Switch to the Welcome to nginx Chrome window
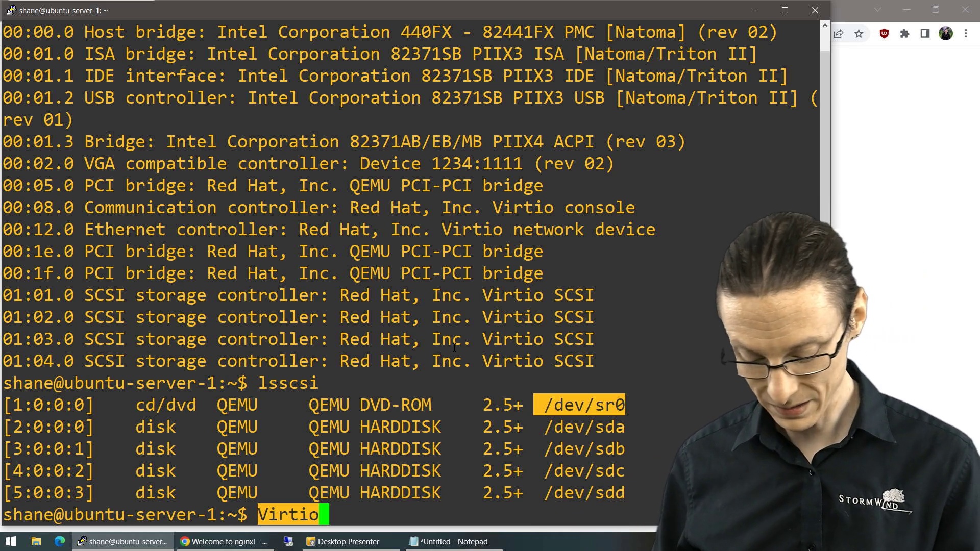The image size is (980, 551). click(225, 541)
